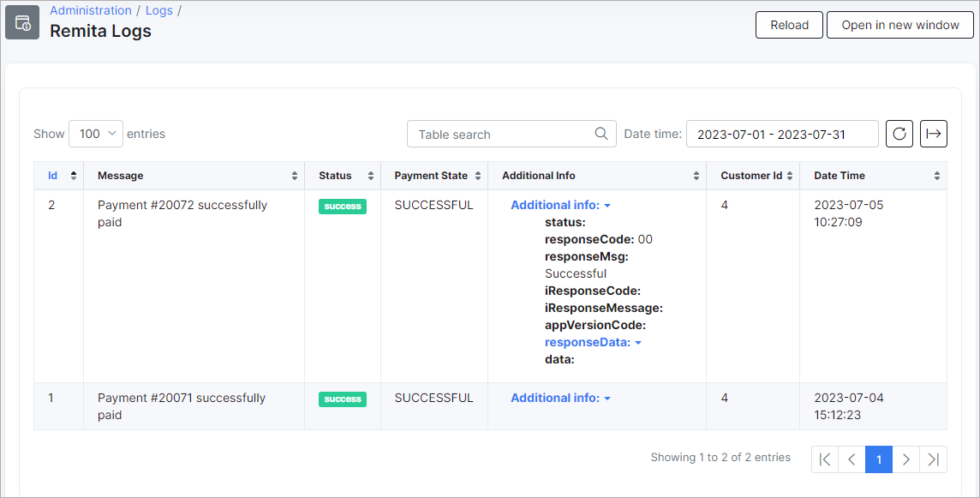
Task: Expand Additional info for payment #20071
Action: tap(560, 398)
